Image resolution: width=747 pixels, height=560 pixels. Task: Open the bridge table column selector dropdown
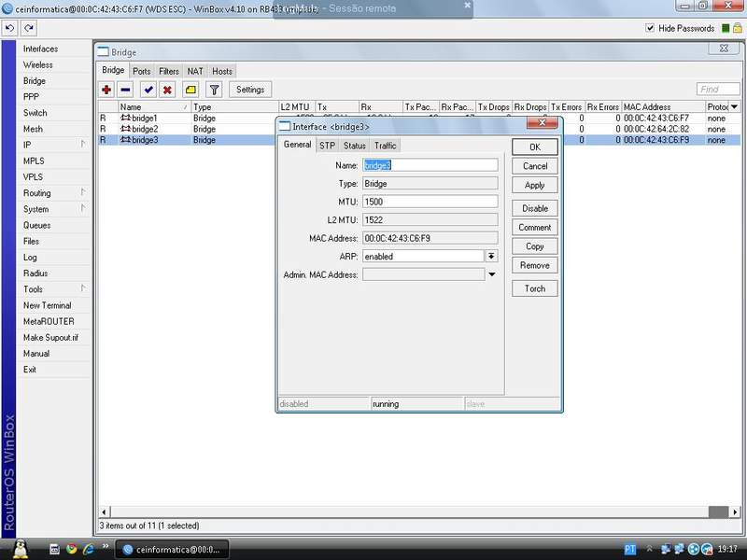point(734,107)
